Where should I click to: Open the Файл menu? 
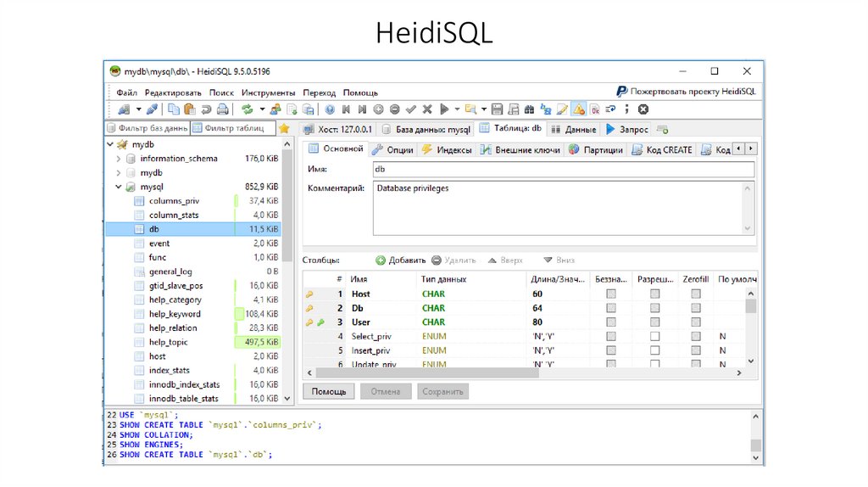127,92
